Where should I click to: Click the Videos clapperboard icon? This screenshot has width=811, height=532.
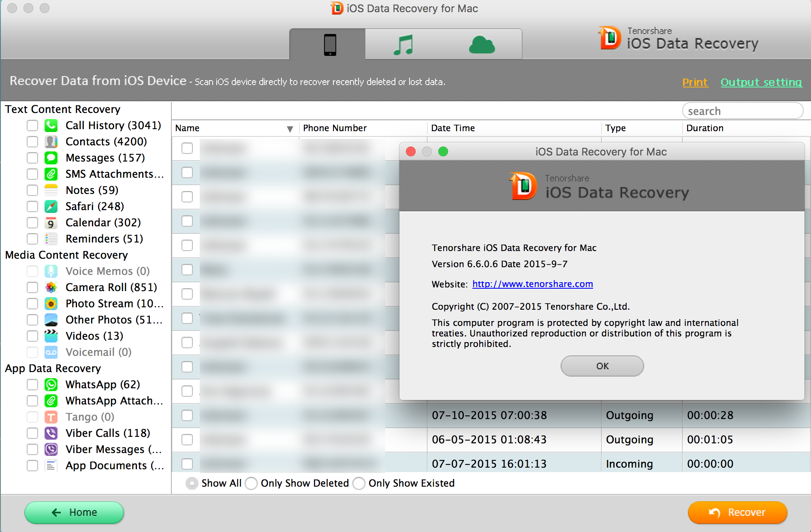click(51, 336)
